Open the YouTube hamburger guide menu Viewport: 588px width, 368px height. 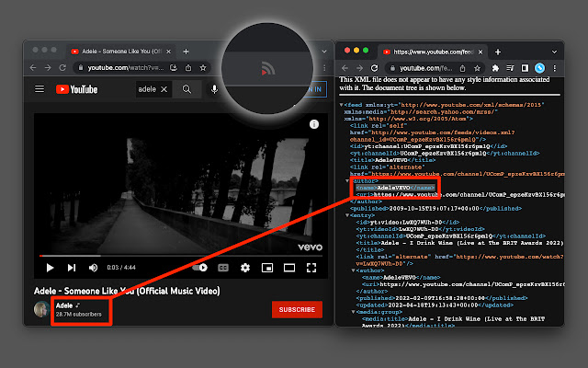(x=40, y=89)
